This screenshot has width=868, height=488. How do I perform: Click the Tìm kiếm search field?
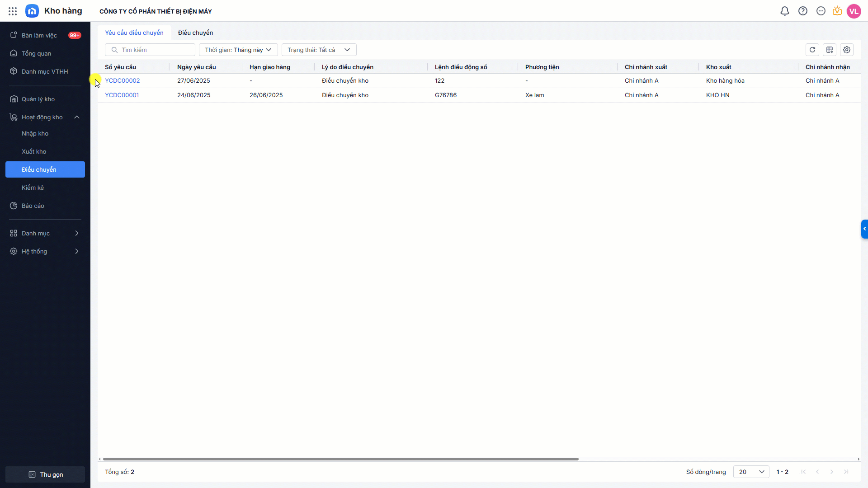(154, 50)
